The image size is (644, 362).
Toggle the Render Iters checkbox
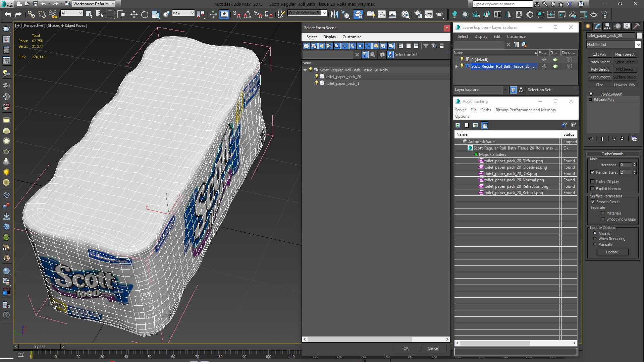(x=593, y=172)
